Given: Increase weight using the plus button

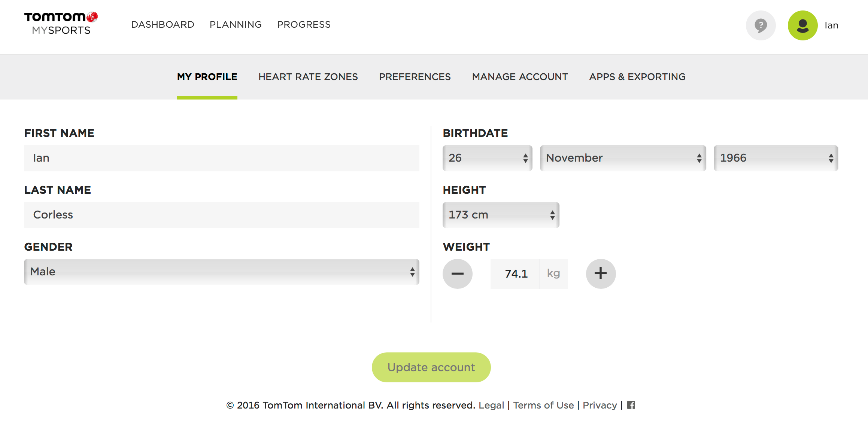Looking at the screenshot, I should click(601, 273).
